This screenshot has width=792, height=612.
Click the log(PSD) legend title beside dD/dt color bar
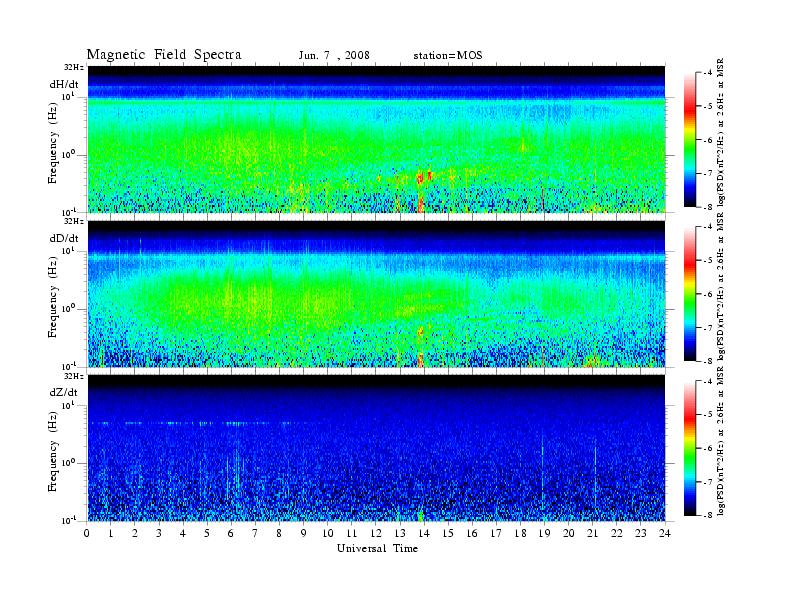pos(721,287)
